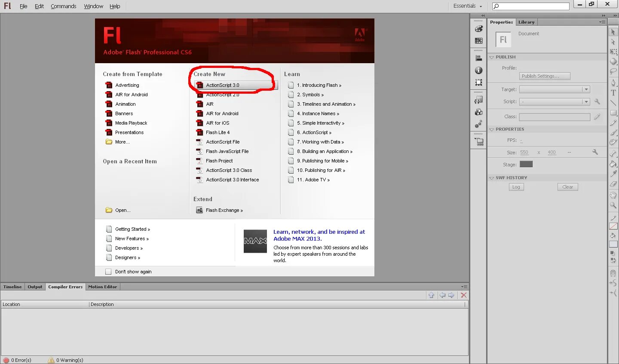Create a new ActionScript 3.0 document
The height and width of the screenshot is (364, 619).
tap(236, 85)
